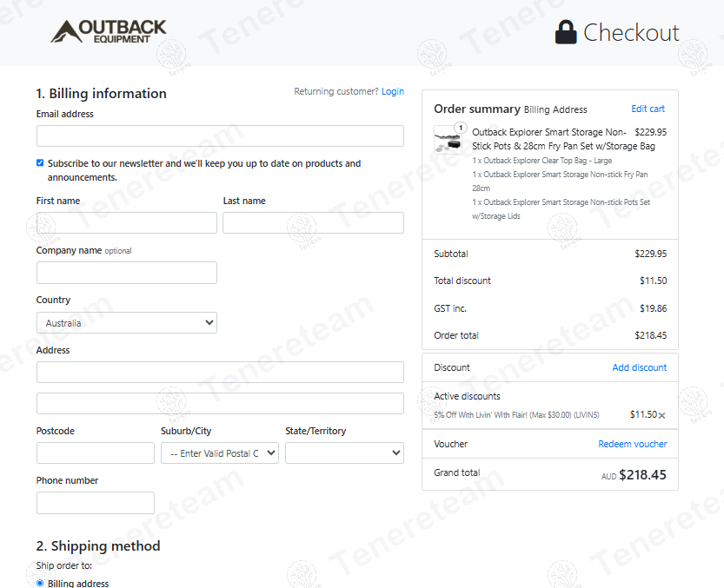Focus the First name field

point(127,222)
